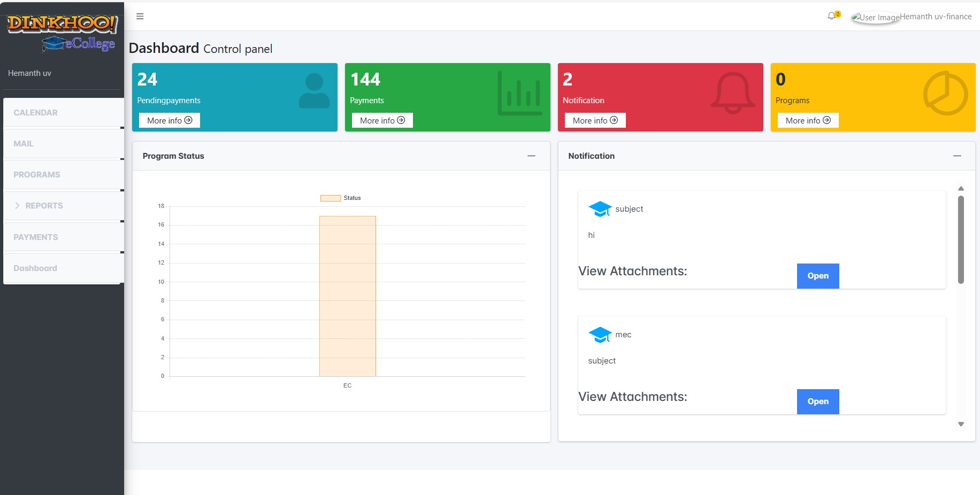
Task: Click the 'hi' notification message text
Action: [x=591, y=235]
